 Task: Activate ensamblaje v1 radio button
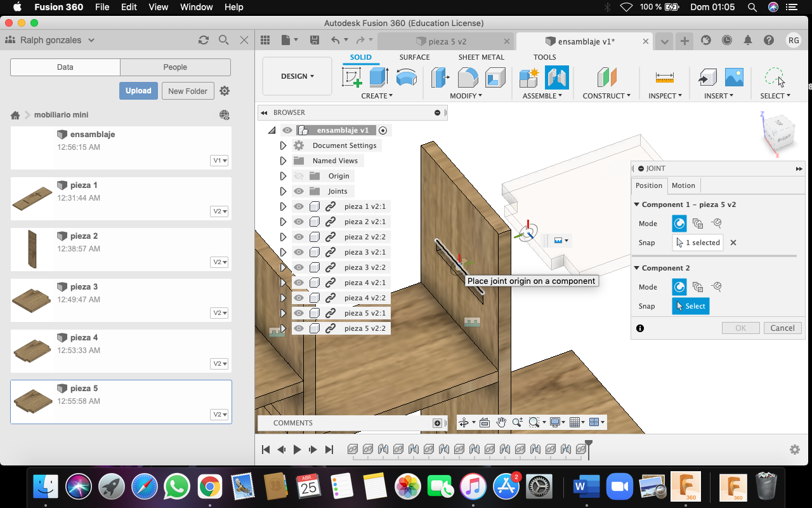[383, 130]
